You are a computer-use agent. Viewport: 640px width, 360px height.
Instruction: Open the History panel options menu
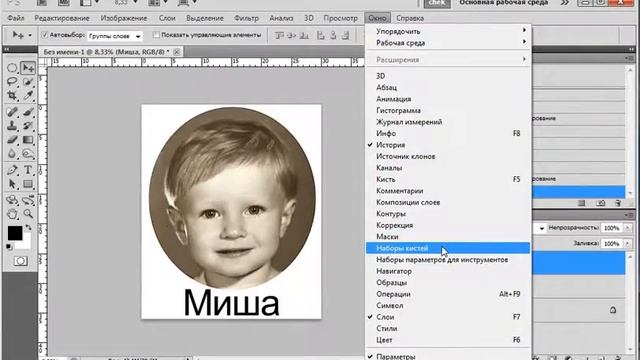628,58
